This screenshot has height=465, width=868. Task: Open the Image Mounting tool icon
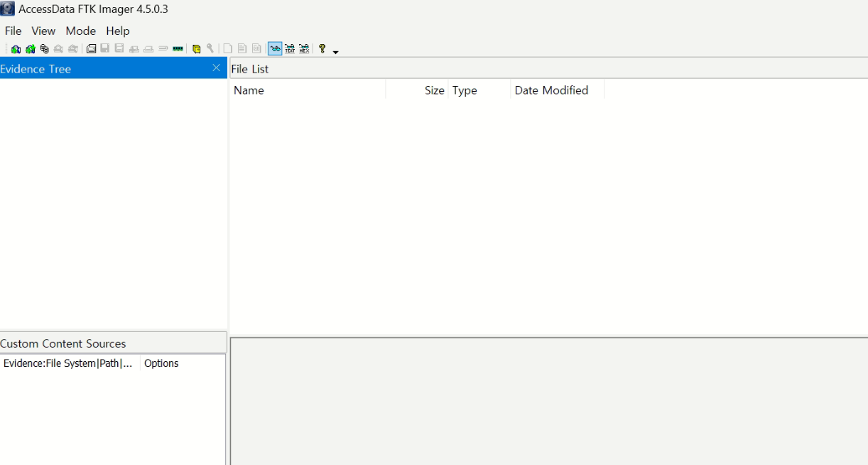(x=44, y=49)
